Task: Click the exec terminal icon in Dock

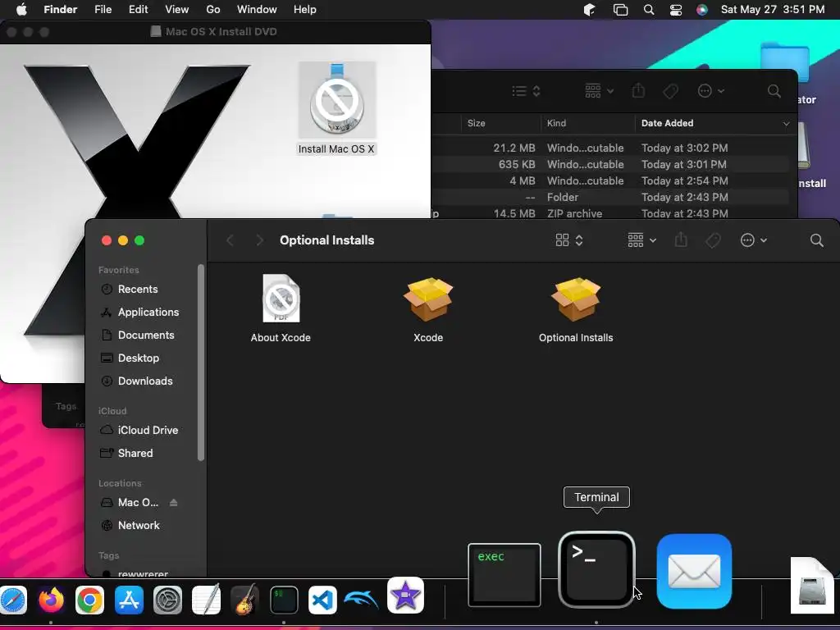Action: (x=504, y=575)
